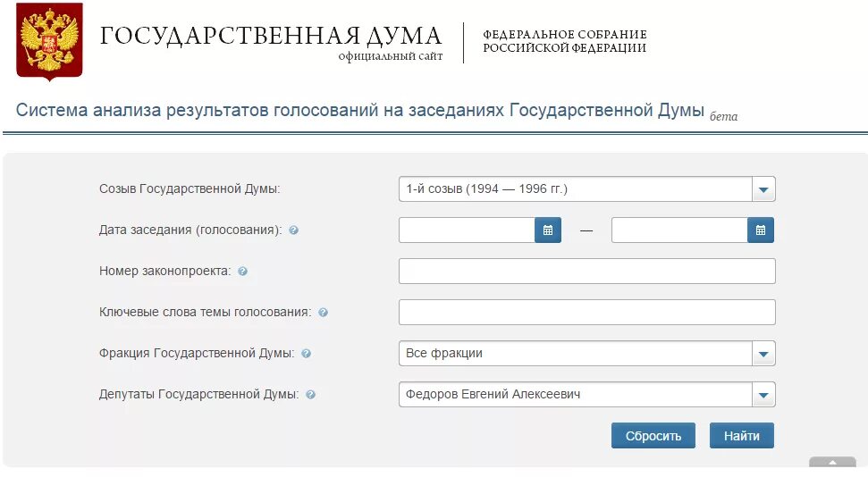The image size is (868, 477).
Task: Open the start date calendar picker
Action: pos(547,230)
